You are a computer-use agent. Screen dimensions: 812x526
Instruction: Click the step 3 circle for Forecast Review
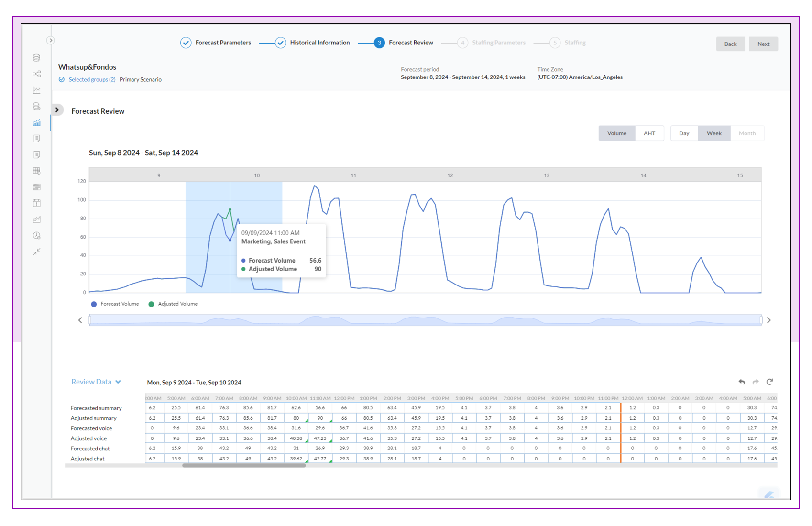click(379, 43)
